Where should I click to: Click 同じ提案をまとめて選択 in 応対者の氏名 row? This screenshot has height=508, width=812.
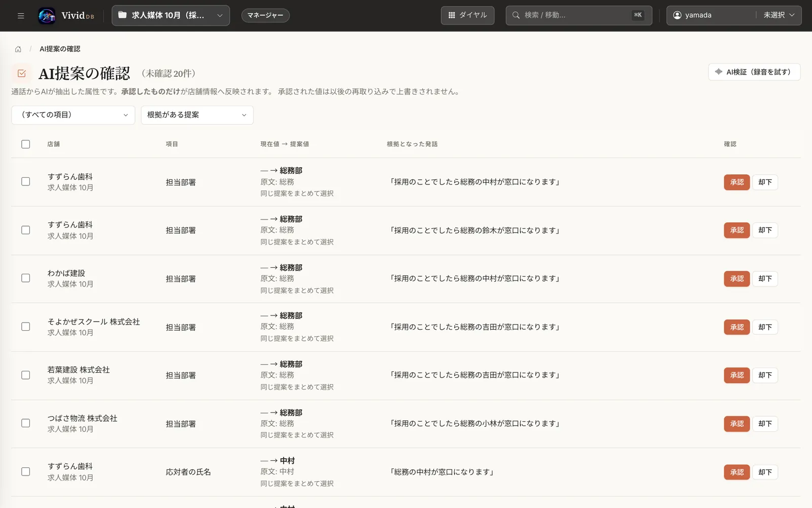[x=297, y=484]
